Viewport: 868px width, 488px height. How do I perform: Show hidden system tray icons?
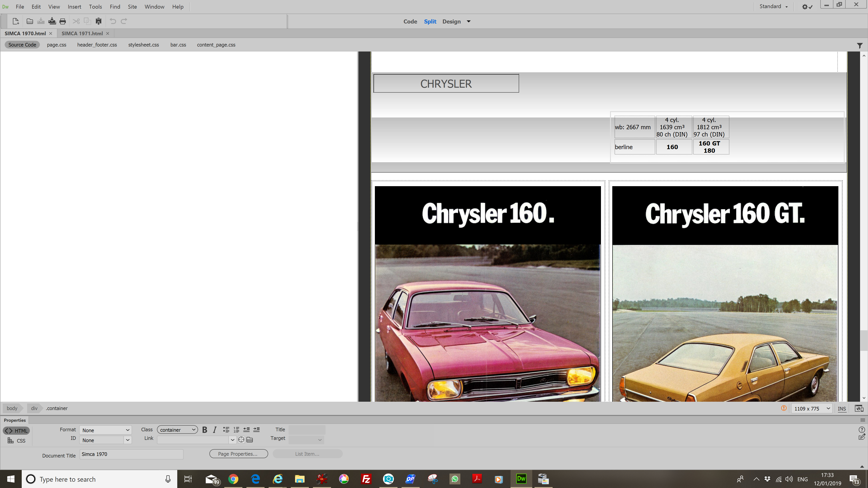pyautogui.click(x=756, y=479)
